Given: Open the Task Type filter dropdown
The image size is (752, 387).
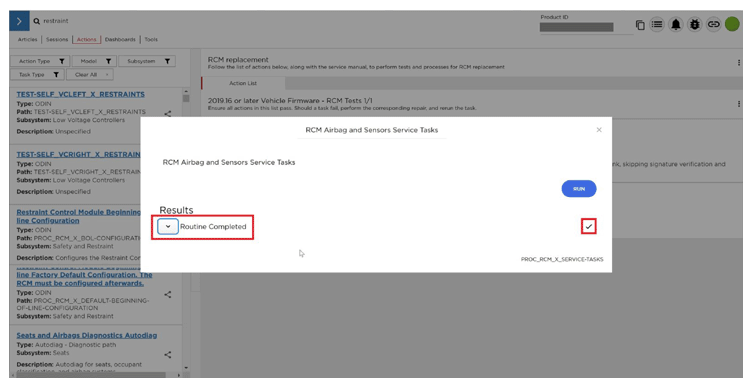Looking at the screenshot, I should tap(37, 74).
